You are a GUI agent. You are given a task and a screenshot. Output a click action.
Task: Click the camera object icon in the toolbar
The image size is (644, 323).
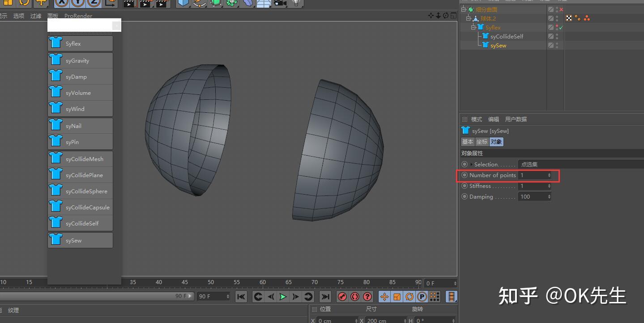280,4
